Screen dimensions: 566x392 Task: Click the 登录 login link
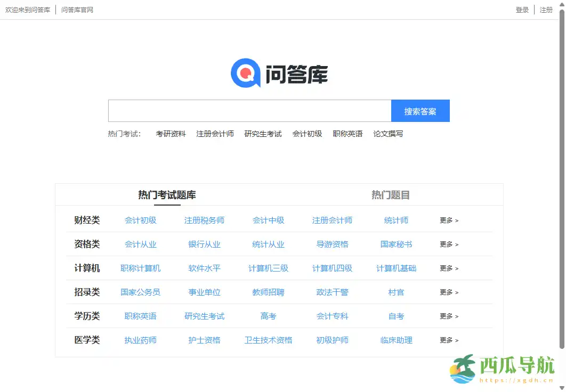point(522,10)
